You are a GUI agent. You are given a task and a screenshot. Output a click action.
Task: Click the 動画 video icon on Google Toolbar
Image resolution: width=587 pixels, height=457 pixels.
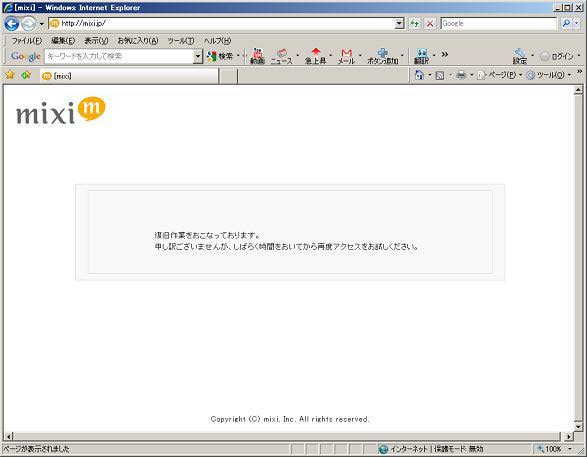coord(257,56)
